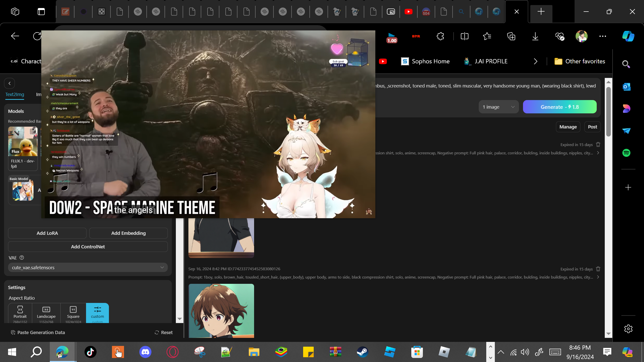Open the tab actions menu icon
This screenshot has height=362, width=644.
[x=41, y=12]
